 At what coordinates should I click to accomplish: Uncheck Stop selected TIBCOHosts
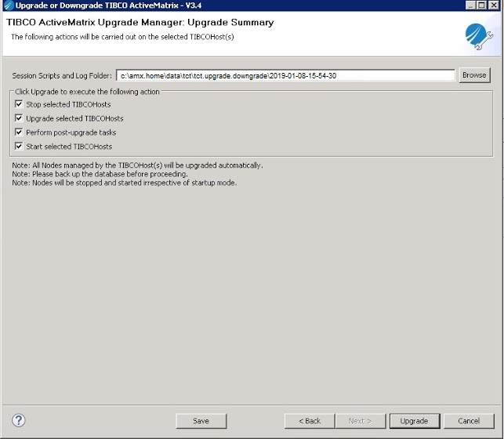19,104
